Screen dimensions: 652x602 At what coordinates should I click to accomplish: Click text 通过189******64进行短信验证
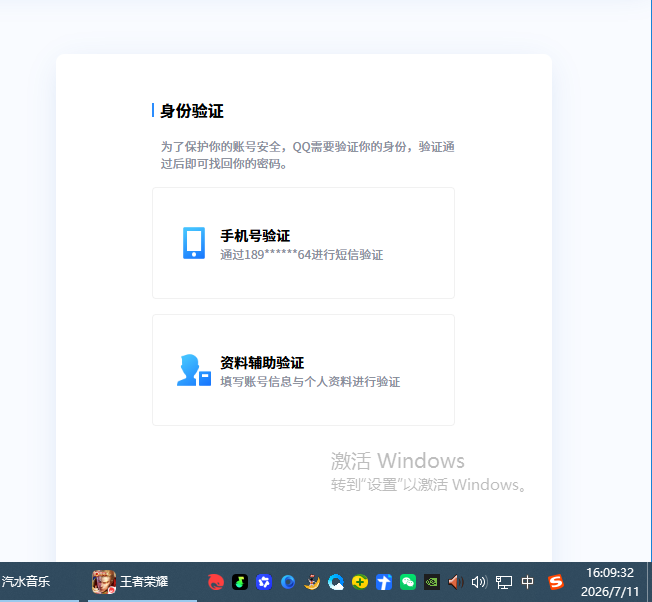tap(301, 254)
